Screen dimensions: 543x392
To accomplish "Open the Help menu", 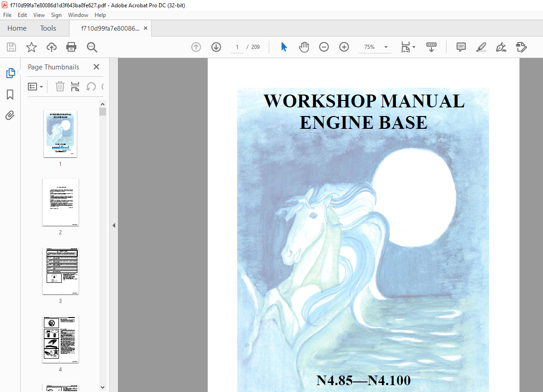I will pos(100,15).
